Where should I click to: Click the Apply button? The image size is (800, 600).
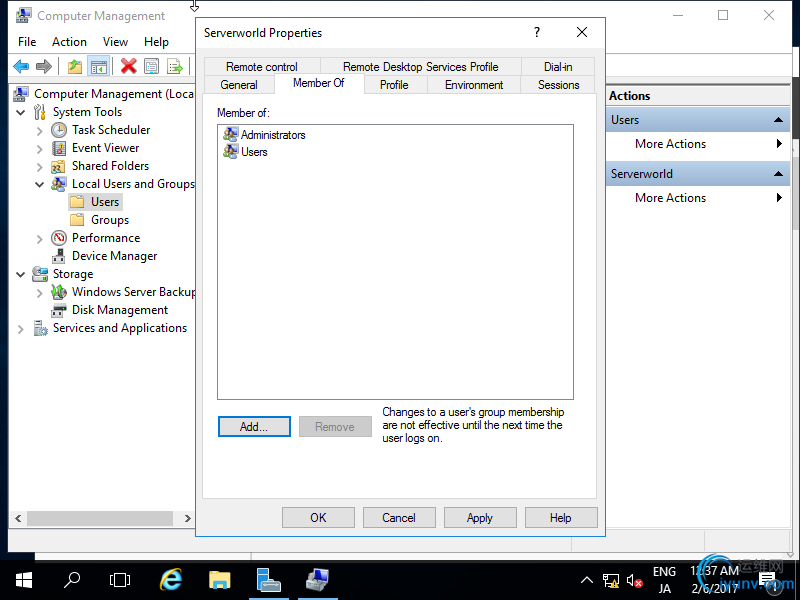coord(480,518)
